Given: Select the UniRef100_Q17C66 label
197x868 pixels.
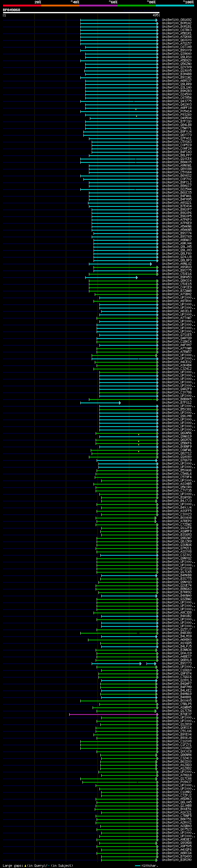Looking at the screenshot, I should 177,778.
